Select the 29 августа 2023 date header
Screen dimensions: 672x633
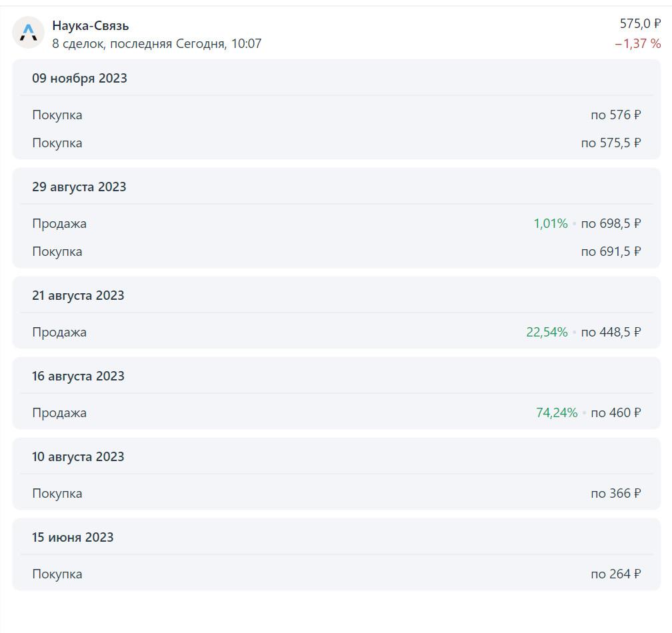[79, 187]
